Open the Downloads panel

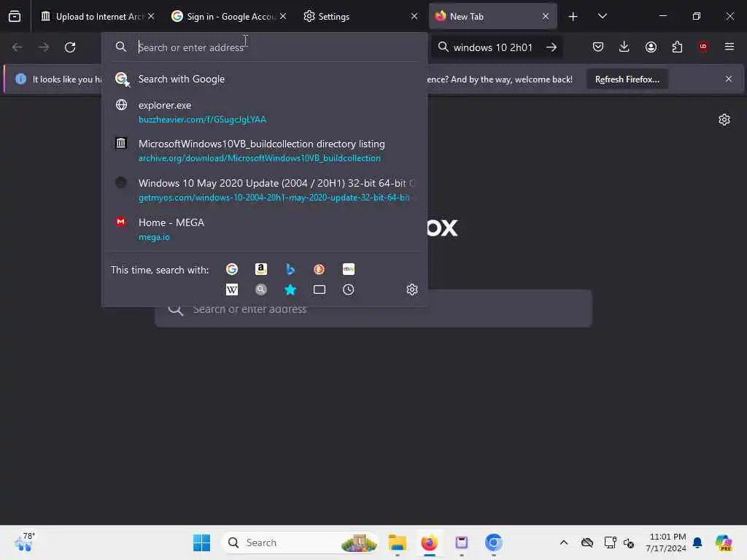[x=624, y=47]
